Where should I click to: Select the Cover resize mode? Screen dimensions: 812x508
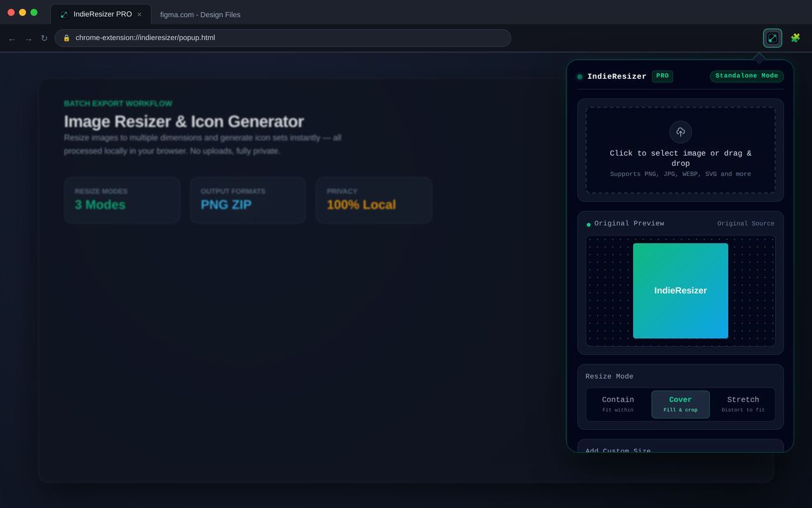click(x=681, y=404)
